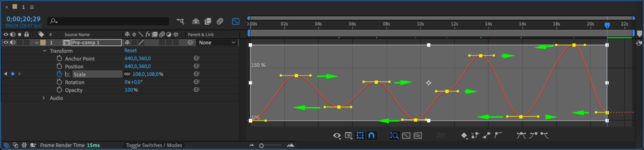Screen dimensions: 644x150
Task: Collapse the Transform property group
Action: [44, 51]
